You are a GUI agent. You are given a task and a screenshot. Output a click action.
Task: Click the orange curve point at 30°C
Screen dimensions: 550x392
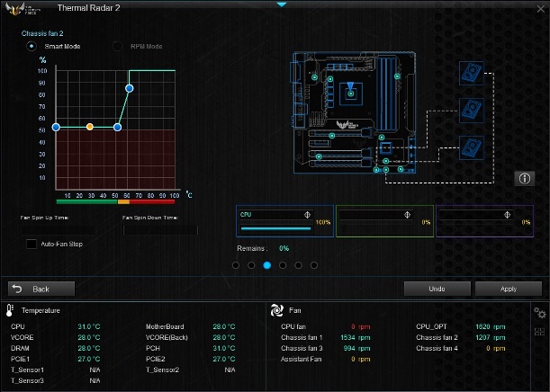(90, 127)
